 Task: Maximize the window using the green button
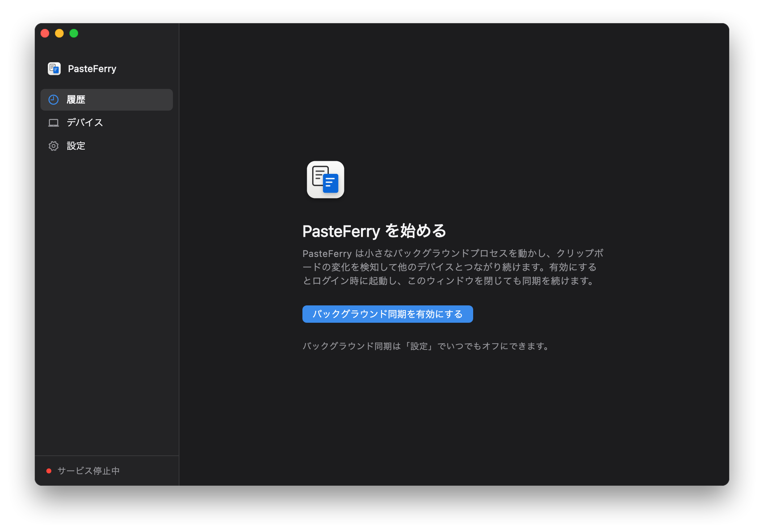(74, 33)
